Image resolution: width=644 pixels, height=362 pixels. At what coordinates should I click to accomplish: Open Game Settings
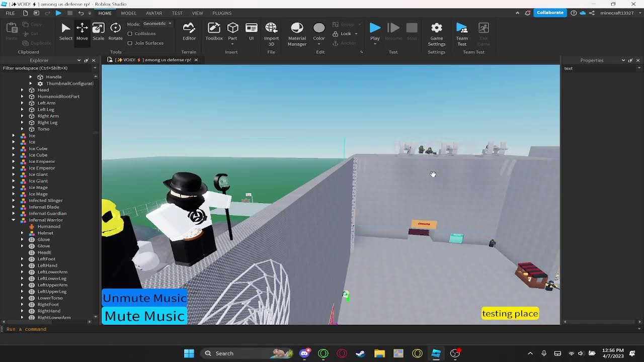(x=437, y=34)
